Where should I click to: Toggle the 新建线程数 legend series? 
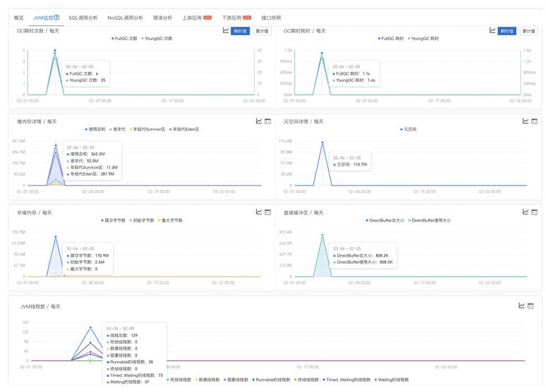click(207, 380)
